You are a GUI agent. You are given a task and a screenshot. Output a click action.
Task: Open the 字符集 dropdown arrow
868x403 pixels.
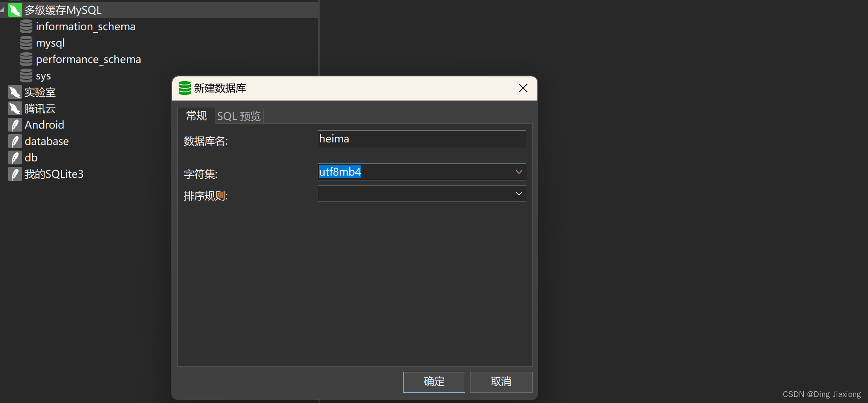(x=519, y=172)
